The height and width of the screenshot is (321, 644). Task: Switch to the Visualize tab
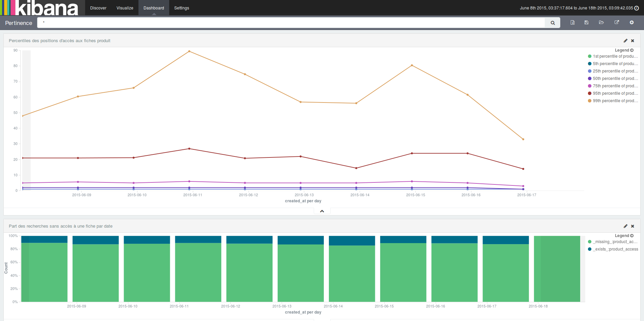tap(125, 8)
